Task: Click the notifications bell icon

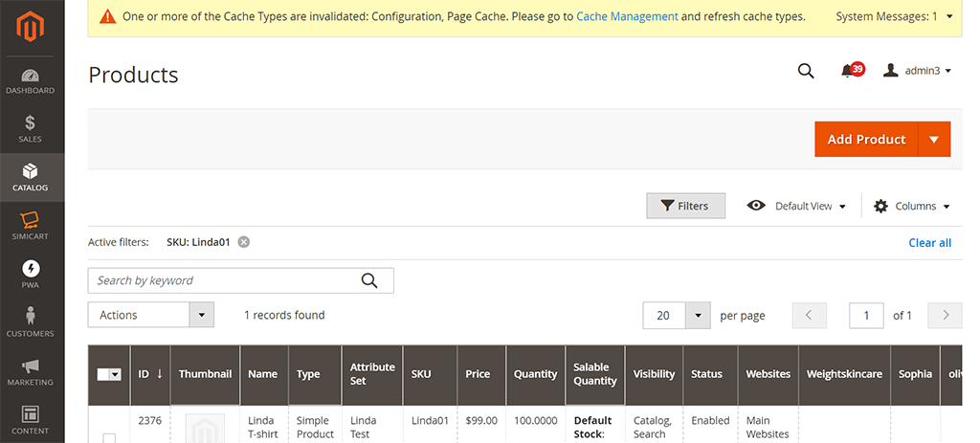Action: pyautogui.click(x=848, y=71)
